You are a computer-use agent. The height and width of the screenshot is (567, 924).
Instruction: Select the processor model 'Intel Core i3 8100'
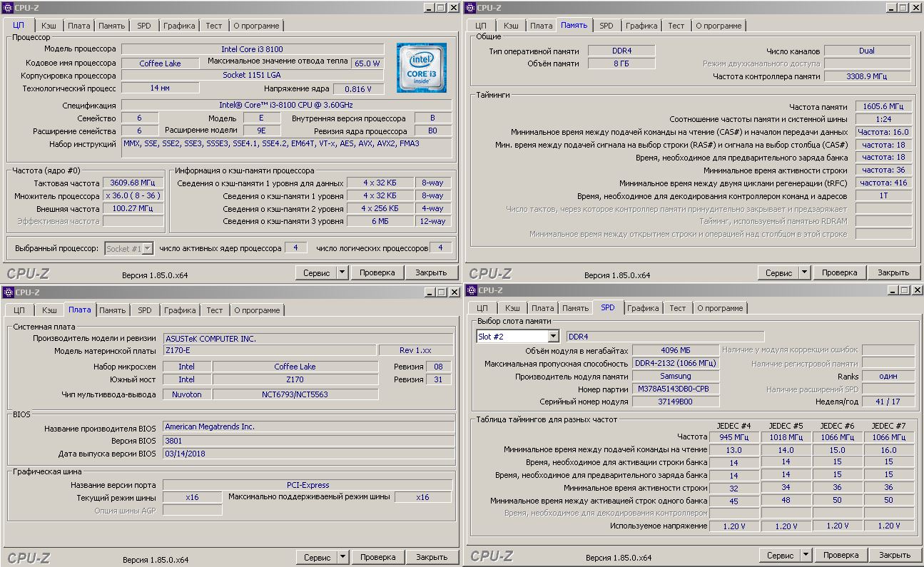[x=252, y=49]
